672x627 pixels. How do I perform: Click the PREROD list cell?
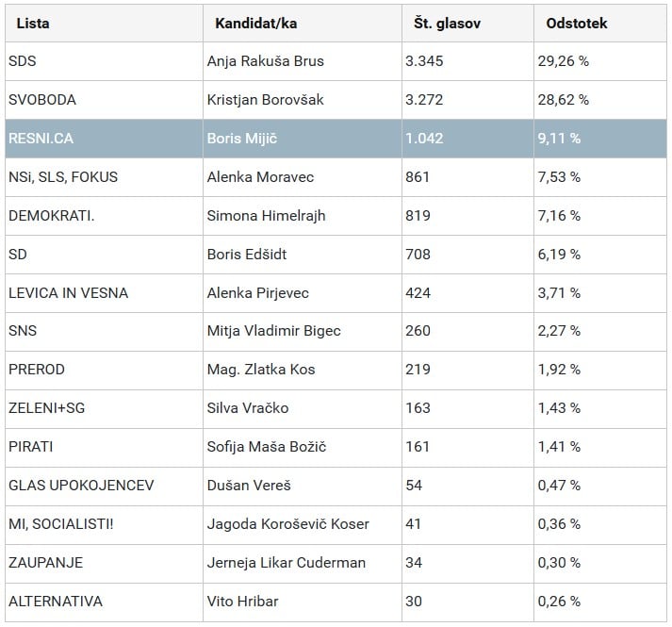coord(37,370)
